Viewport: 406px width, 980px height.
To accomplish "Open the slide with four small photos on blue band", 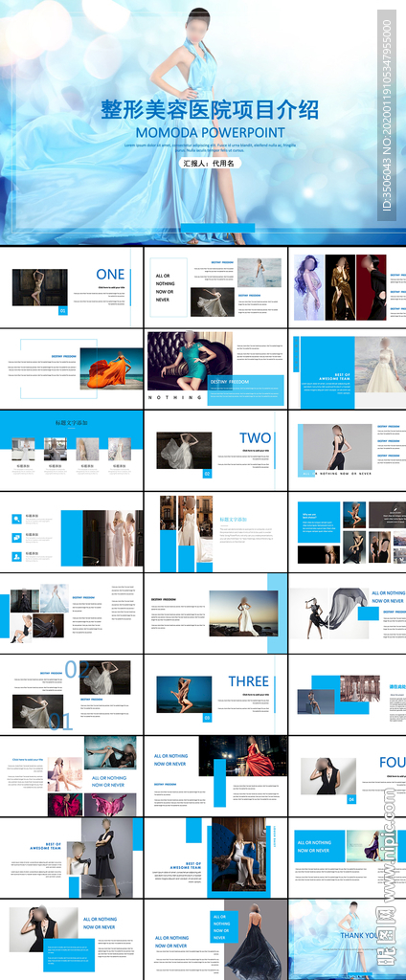I will pyautogui.click(x=71, y=450).
